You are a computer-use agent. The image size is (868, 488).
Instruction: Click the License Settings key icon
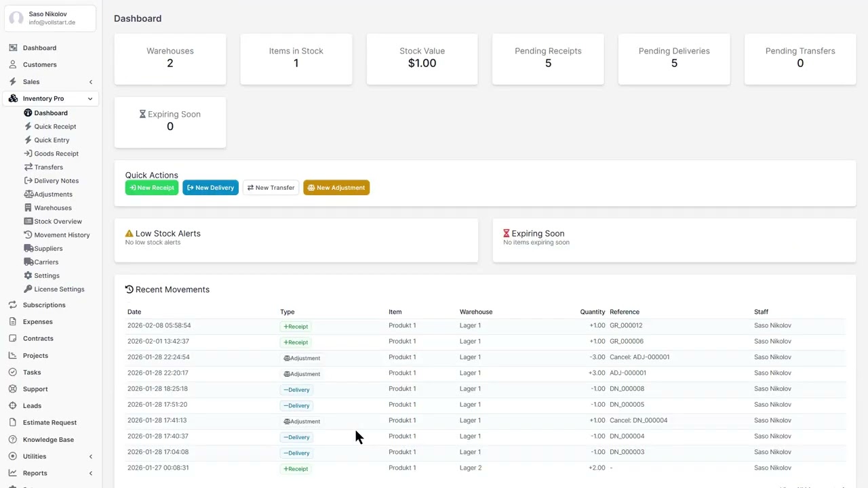pos(28,289)
